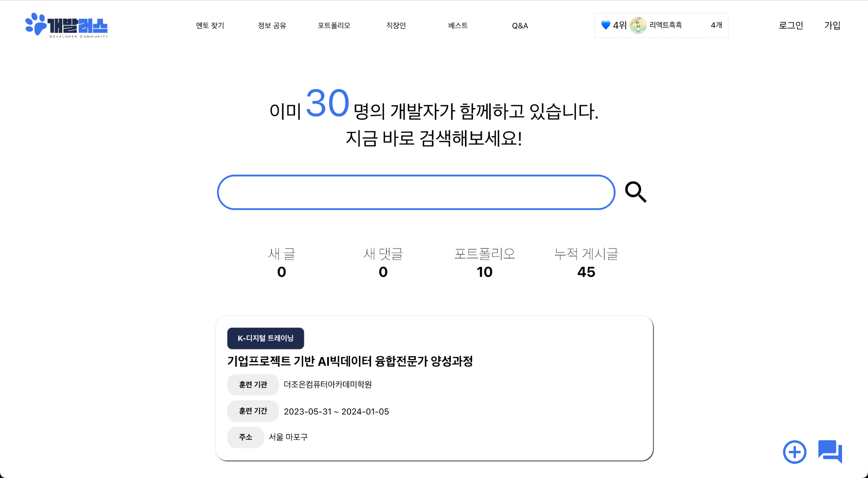
Task: Click the 가입 sign-up link
Action: [x=832, y=25]
